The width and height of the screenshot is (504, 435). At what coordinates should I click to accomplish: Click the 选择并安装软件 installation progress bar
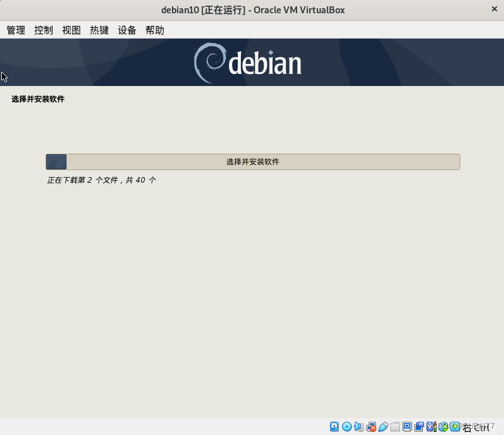coord(253,162)
